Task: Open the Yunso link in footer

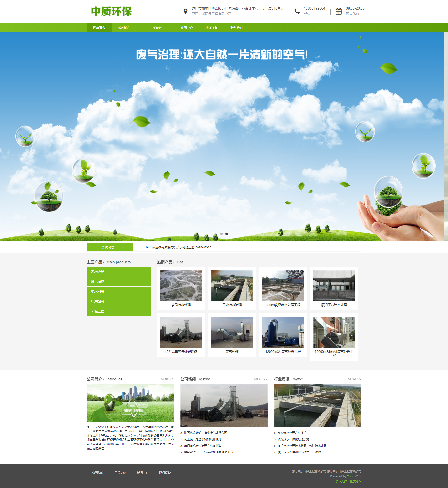Action: pyautogui.click(x=351, y=476)
